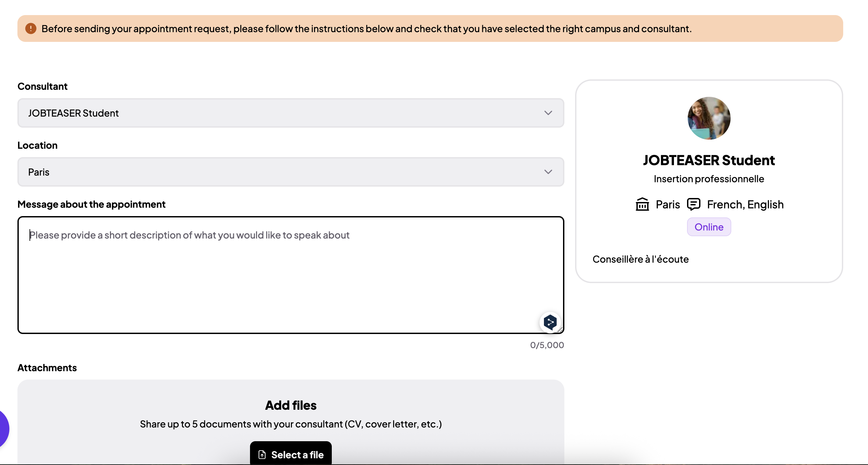Click the Select a file button

pyautogui.click(x=291, y=454)
